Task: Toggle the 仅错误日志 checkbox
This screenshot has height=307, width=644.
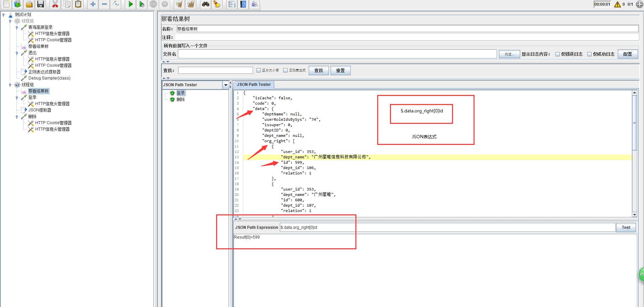Action: (x=557, y=54)
